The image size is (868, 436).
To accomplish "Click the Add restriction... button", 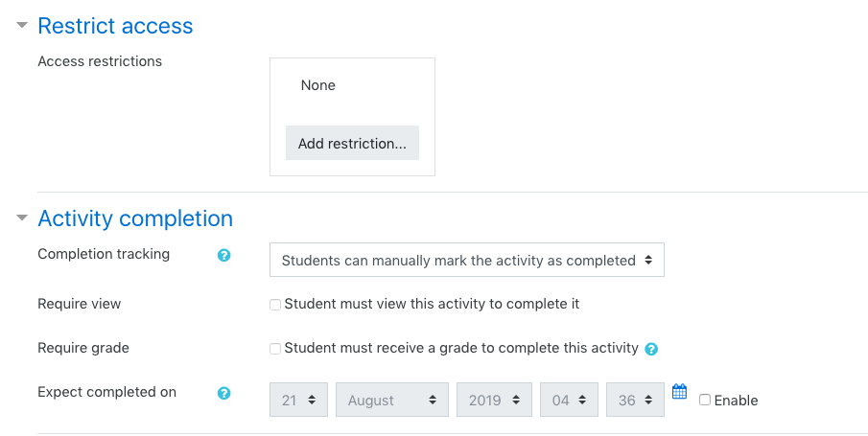I will tap(352, 144).
